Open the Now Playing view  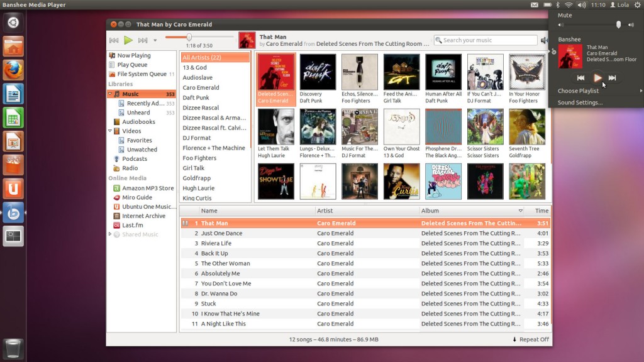(134, 55)
